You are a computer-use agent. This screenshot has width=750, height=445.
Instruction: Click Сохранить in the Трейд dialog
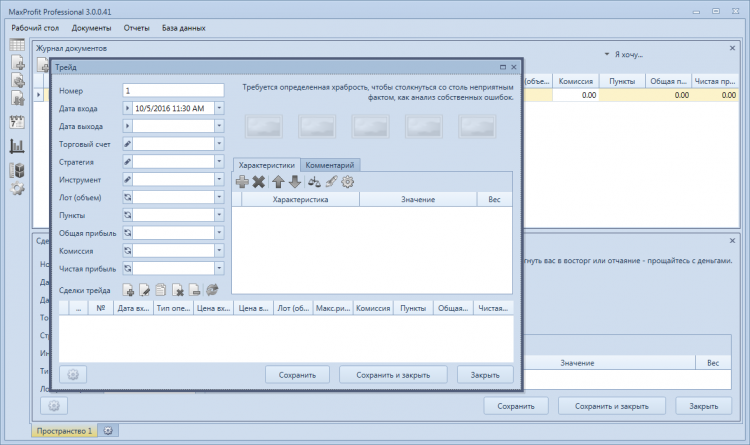point(298,375)
